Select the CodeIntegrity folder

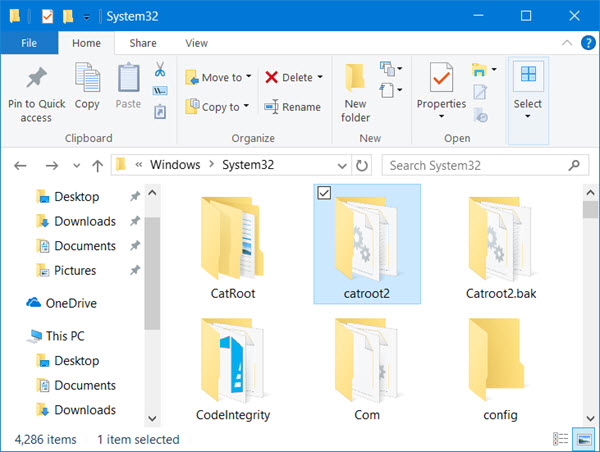[x=233, y=369]
